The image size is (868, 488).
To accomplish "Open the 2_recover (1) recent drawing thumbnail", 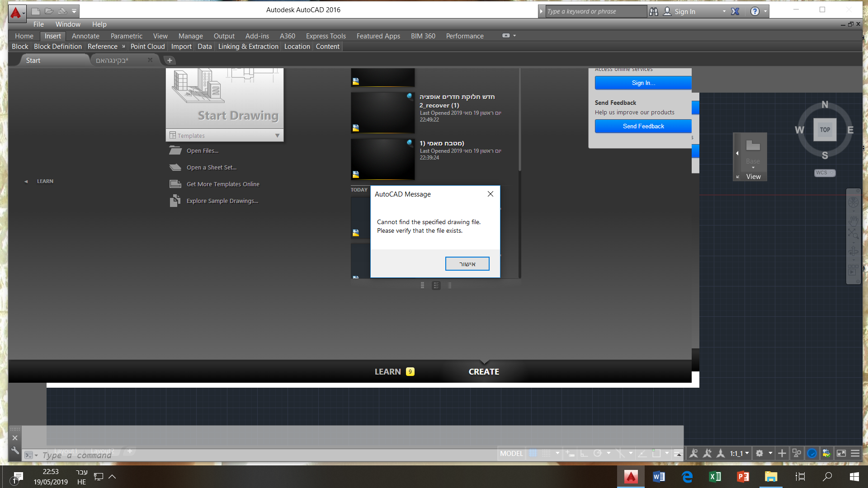I will 382,113.
